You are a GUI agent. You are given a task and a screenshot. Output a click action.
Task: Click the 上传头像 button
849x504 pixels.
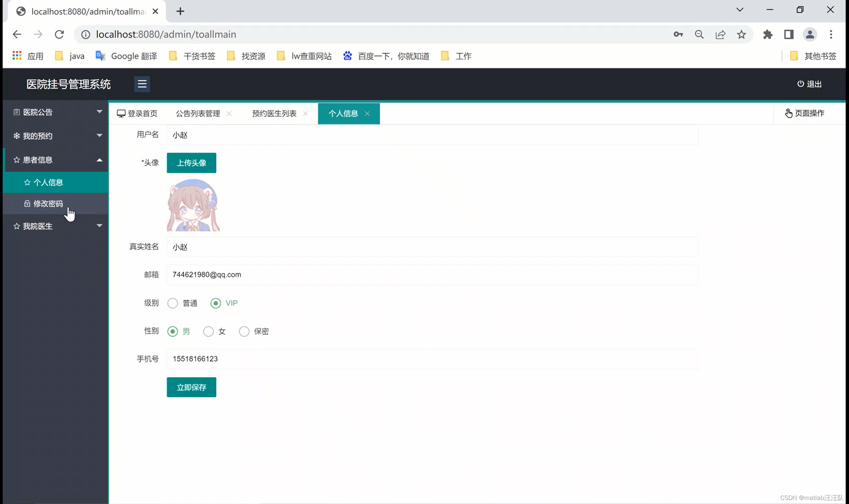(x=191, y=163)
